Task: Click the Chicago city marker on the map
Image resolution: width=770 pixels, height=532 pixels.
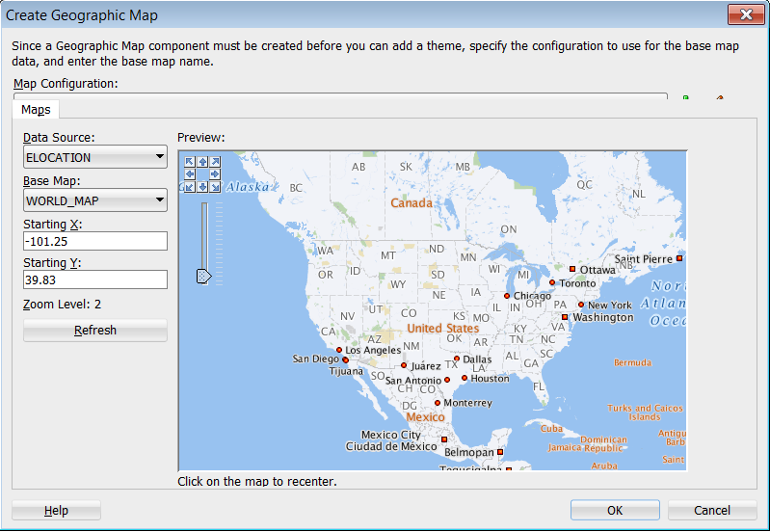Action: point(507,296)
